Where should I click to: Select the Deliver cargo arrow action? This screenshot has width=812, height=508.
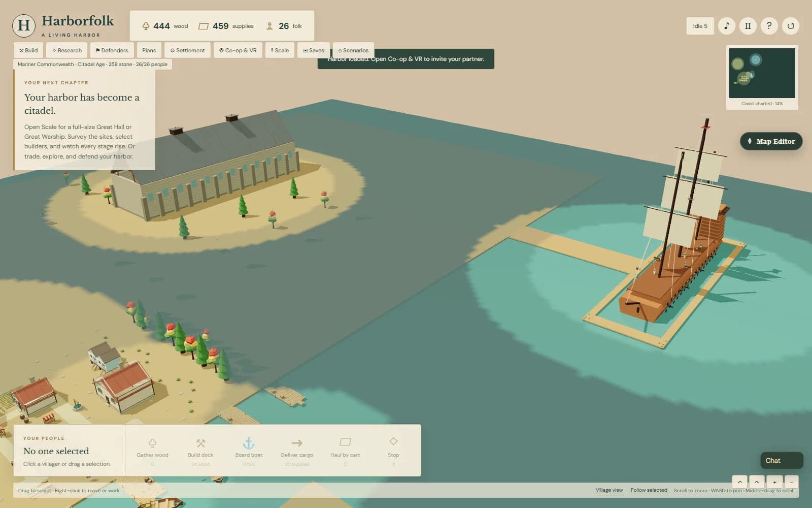(x=297, y=450)
